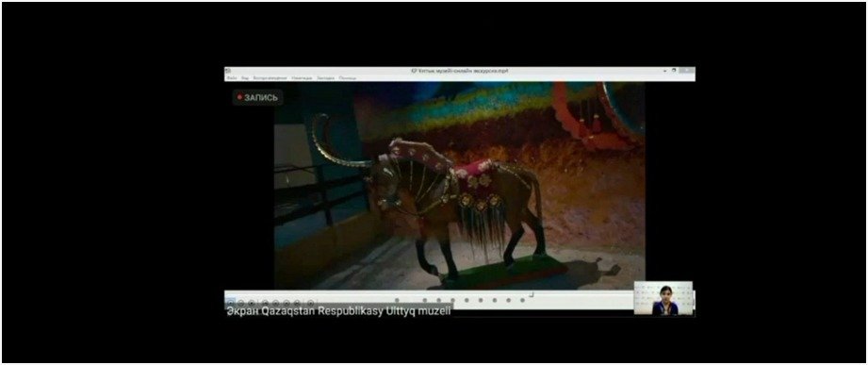The image size is (868, 365).
Task: Open the Воспроизведение menu
Action: [x=270, y=78]
